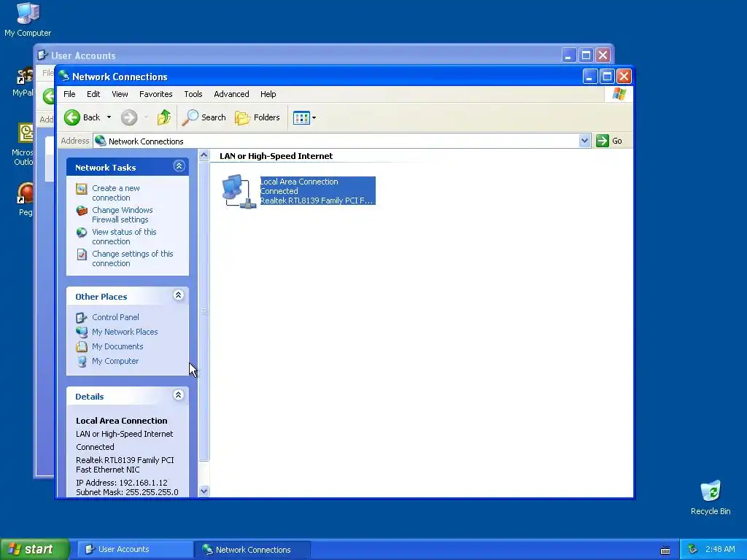The image size is (747, 560).
Task: Click the Up folder toolbar icon
Action: pyautogui.click(x=164, y=117)
